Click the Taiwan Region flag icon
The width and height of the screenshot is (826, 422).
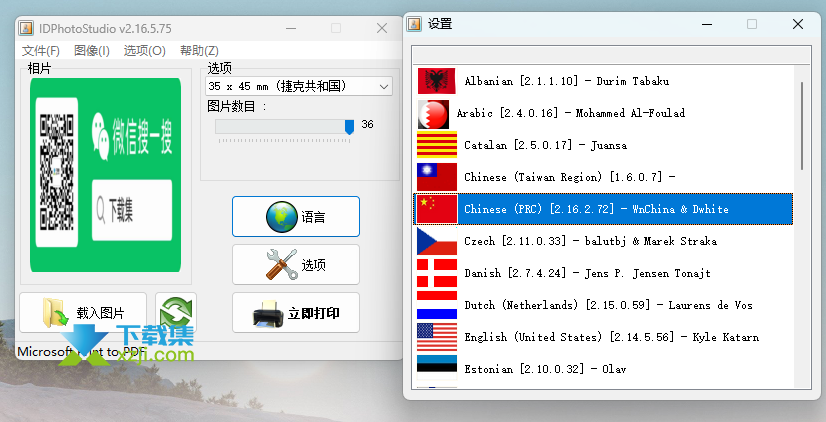pyautogui.click(x=437, y=177)
